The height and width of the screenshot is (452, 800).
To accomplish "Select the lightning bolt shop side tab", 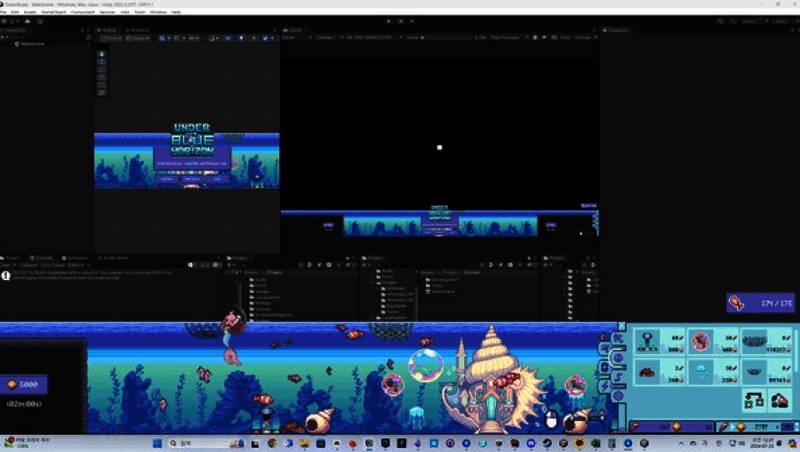I will [604, 386].
